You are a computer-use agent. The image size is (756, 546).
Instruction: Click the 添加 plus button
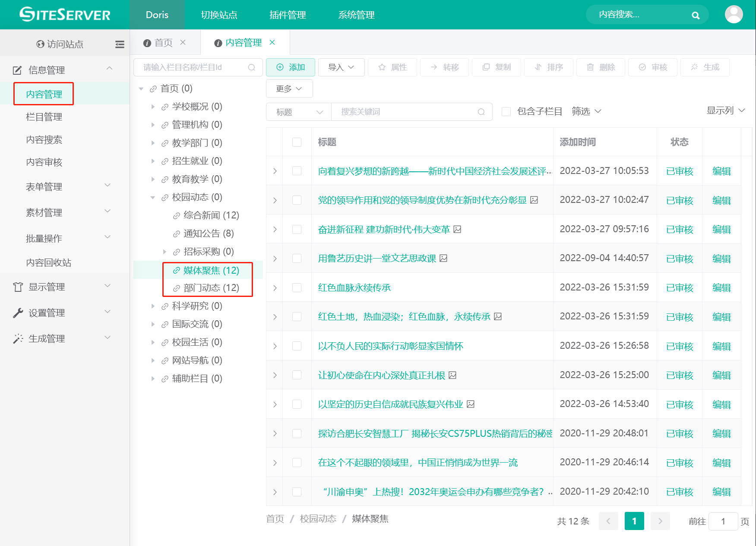point(290,67)
